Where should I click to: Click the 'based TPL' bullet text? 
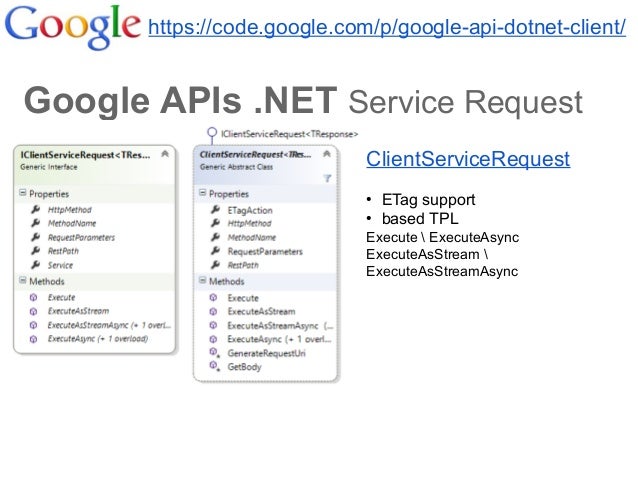tap(420, 219)
